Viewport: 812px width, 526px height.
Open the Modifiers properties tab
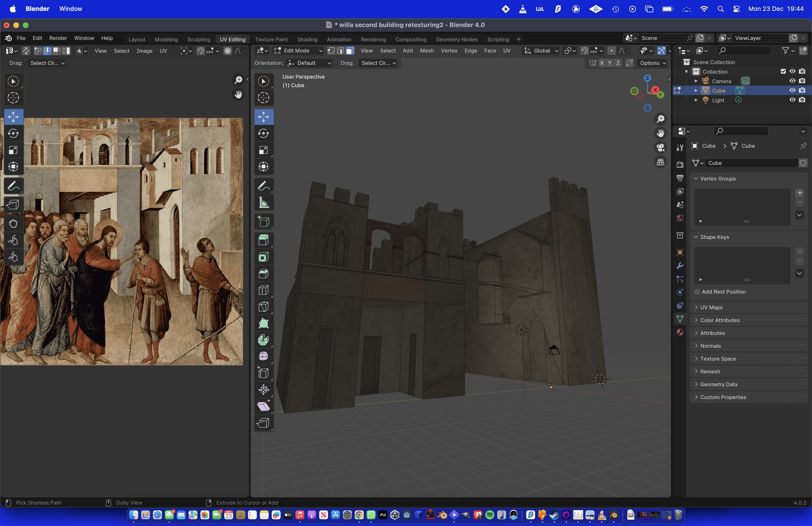pos(680,266)
